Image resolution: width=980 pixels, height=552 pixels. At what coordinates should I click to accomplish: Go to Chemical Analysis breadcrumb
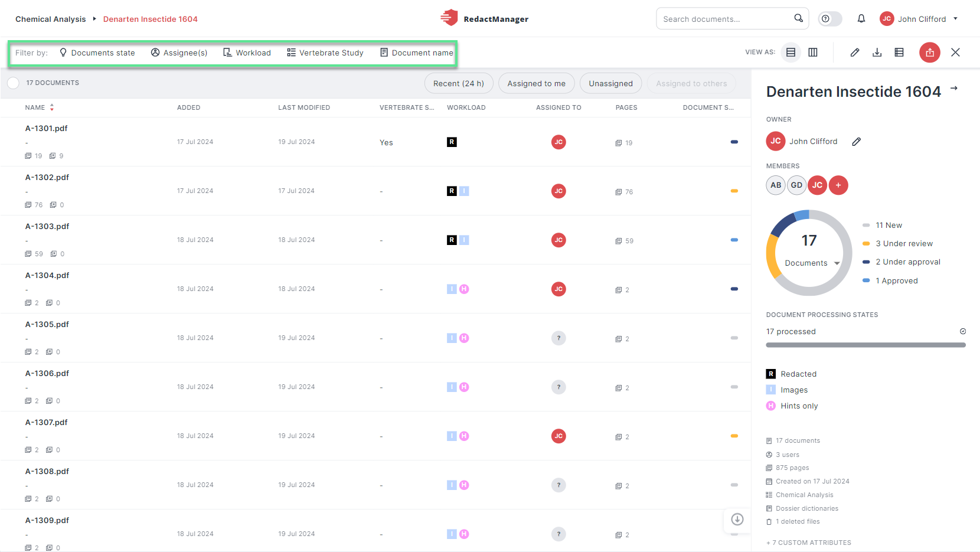51,19
